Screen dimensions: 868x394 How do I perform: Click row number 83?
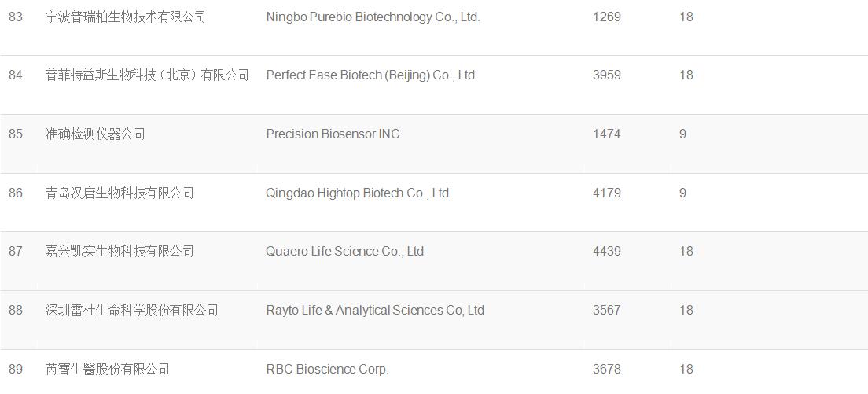coord(16,17)
